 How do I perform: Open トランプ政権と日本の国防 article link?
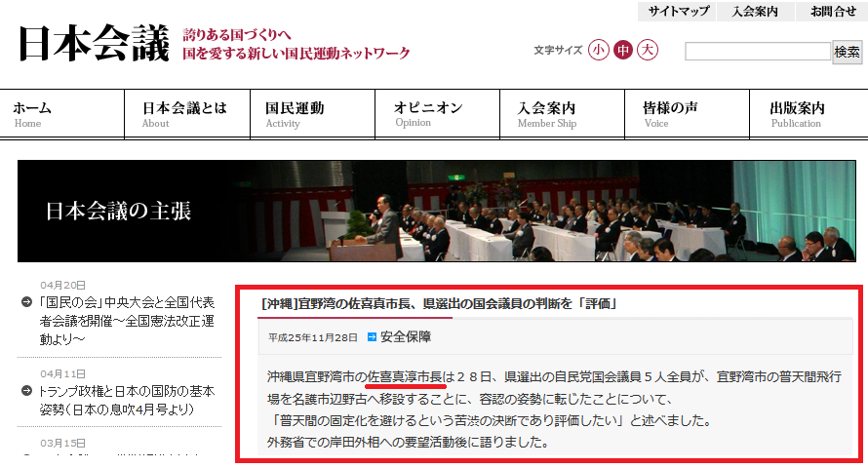pyautogui.click(x=126, y=401)
